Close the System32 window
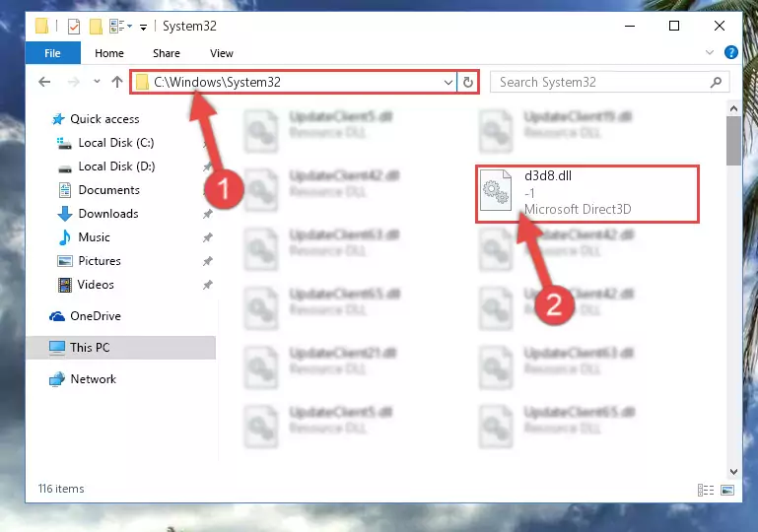The image size is (758, 532). point(720,26)
